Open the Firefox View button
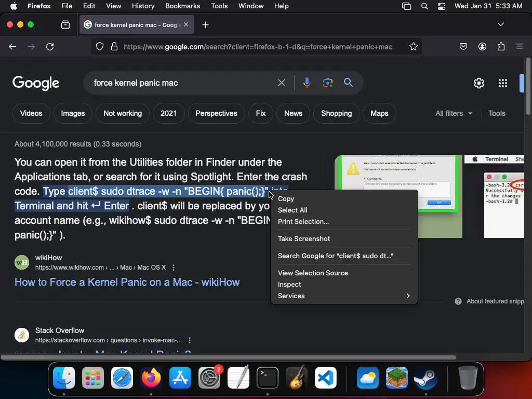The width and height of the screenshot is (532, 399). tap(65, 25)
